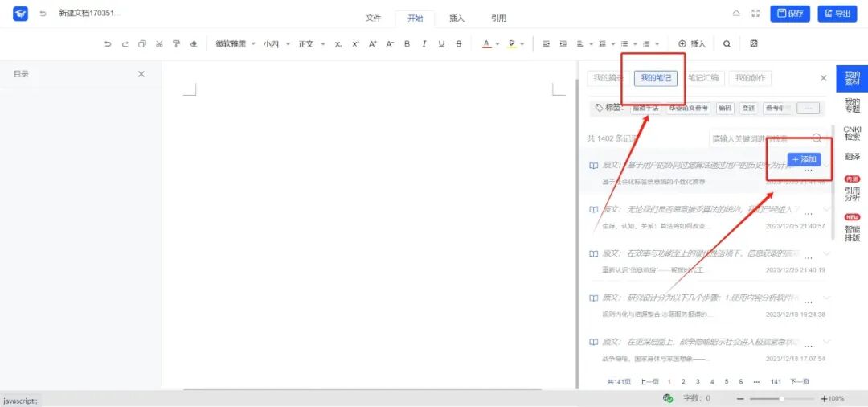Open the search magnifier in the toolbar
Image resolution: width=868 pixels, height=407 pixels.
click(727, 44)
